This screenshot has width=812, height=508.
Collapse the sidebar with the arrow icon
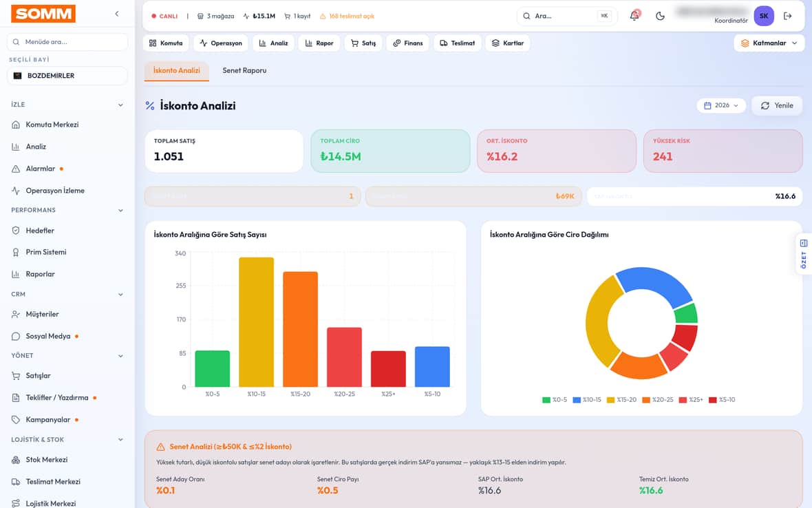click(117, 14)
